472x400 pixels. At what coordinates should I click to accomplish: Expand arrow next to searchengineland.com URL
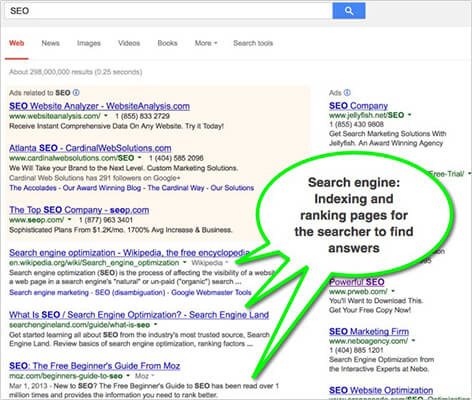pos(156,324)
